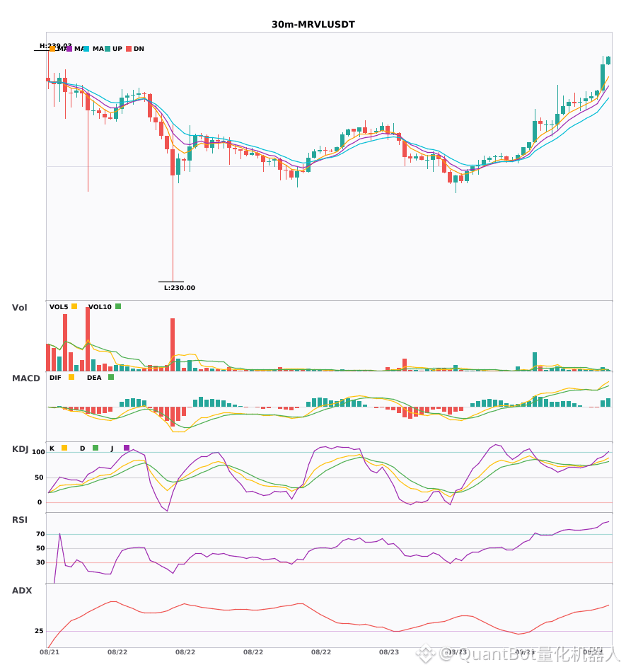Click the L:230.00 low price label
The width and height of the screenshot is (626, 672).
[180, 288]
